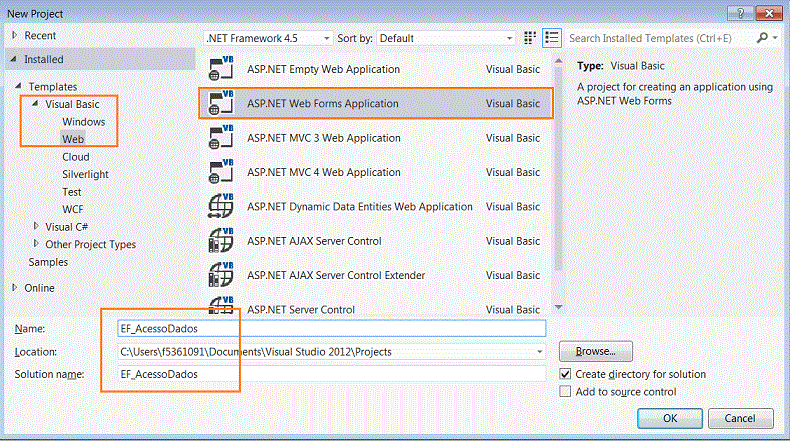Select the Silverlight template category
The height and width of the screenshot is (441, 790).
click(85, 174)
